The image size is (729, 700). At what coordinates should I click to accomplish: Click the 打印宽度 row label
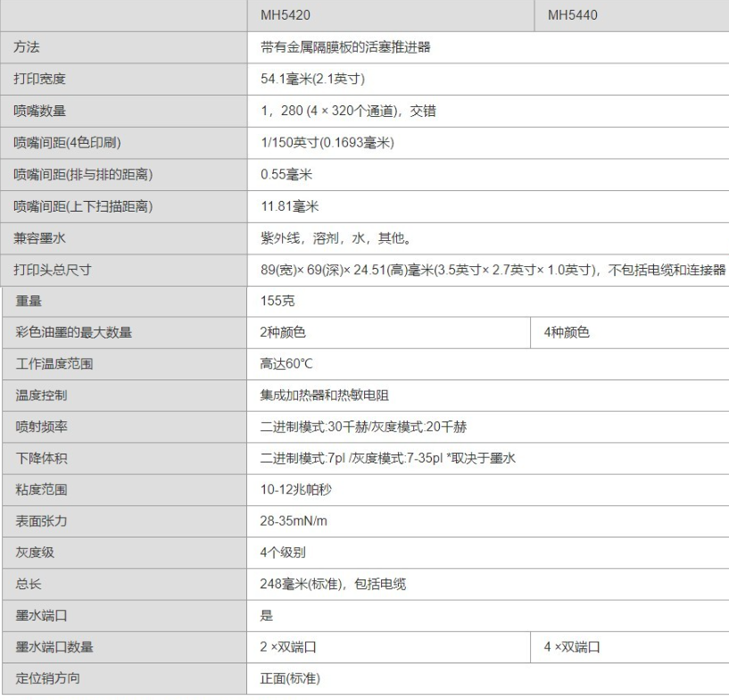(39, 79)
